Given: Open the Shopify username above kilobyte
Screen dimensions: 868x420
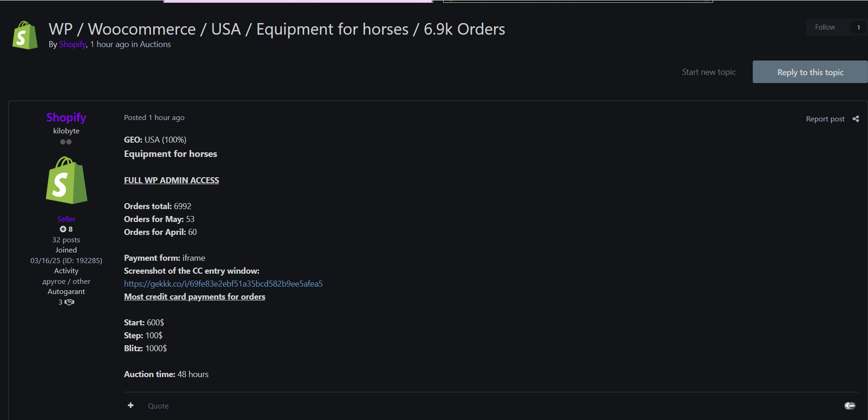Looking at the screenshot, I should tap(66, 118).
